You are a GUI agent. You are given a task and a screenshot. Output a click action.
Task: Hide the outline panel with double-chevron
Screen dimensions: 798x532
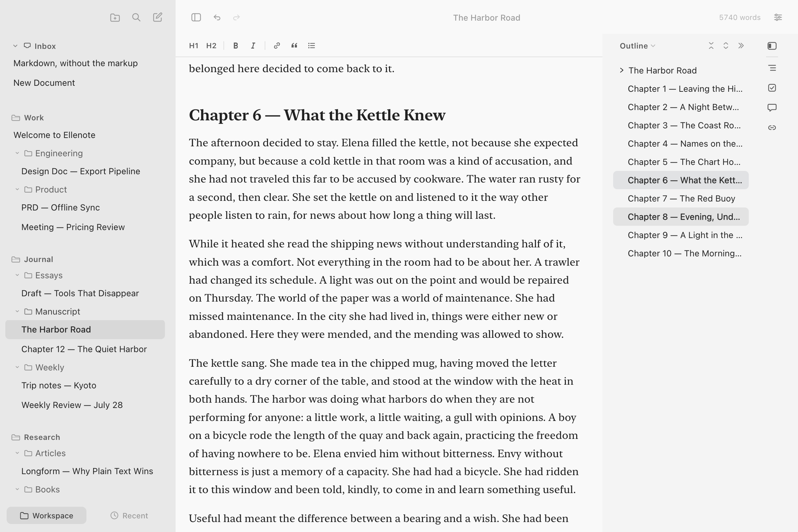tap(741, 46)
